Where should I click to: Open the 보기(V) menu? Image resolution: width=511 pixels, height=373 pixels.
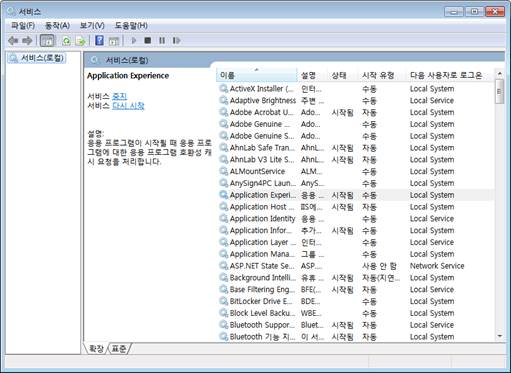click(92, 25)
